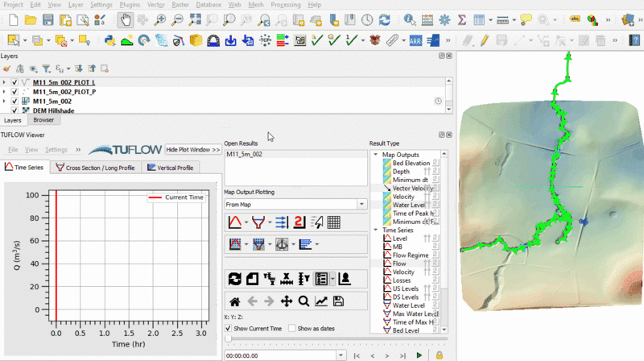Click the time series plotting tool icon

point(234,222)
